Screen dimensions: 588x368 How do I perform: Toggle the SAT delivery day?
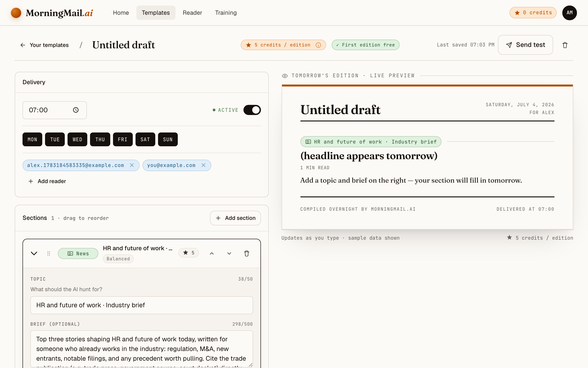tap(145, 139)
